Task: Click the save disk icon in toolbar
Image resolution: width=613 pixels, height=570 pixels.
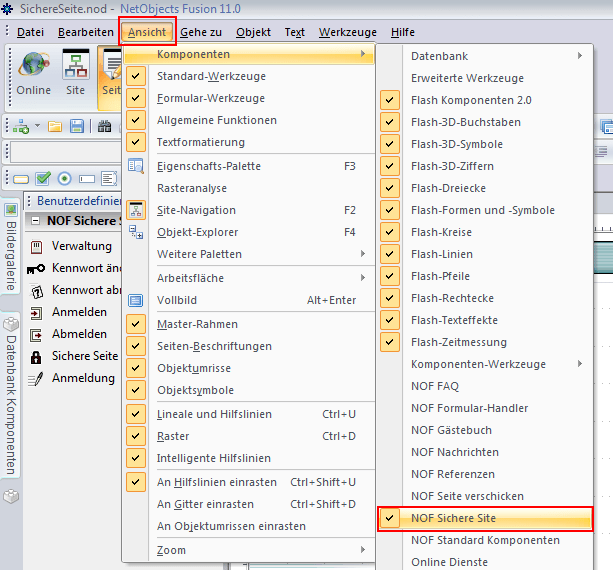Action: [x=76, y=126]
